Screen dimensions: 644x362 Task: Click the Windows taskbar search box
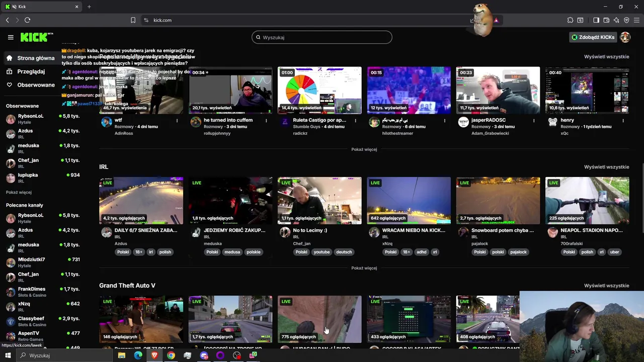click(x=65, y=355)
